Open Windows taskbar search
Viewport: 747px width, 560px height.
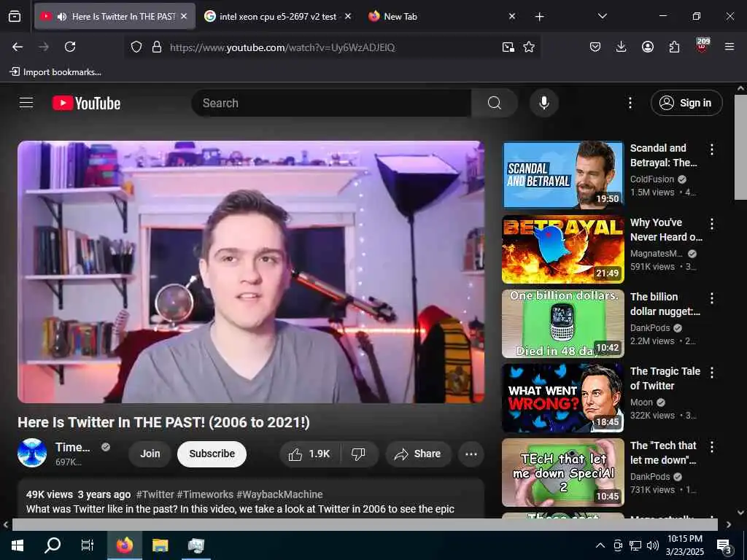tap(53, 545)
